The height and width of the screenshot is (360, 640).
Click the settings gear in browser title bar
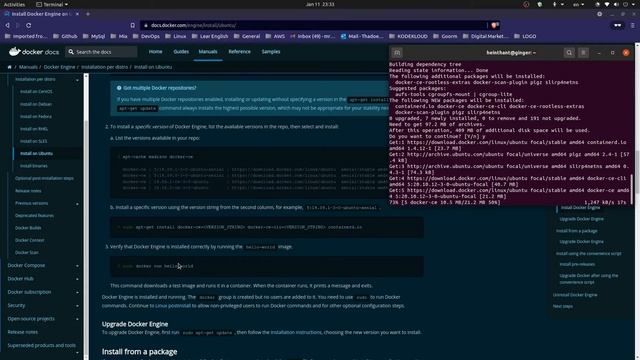(599, 14)
